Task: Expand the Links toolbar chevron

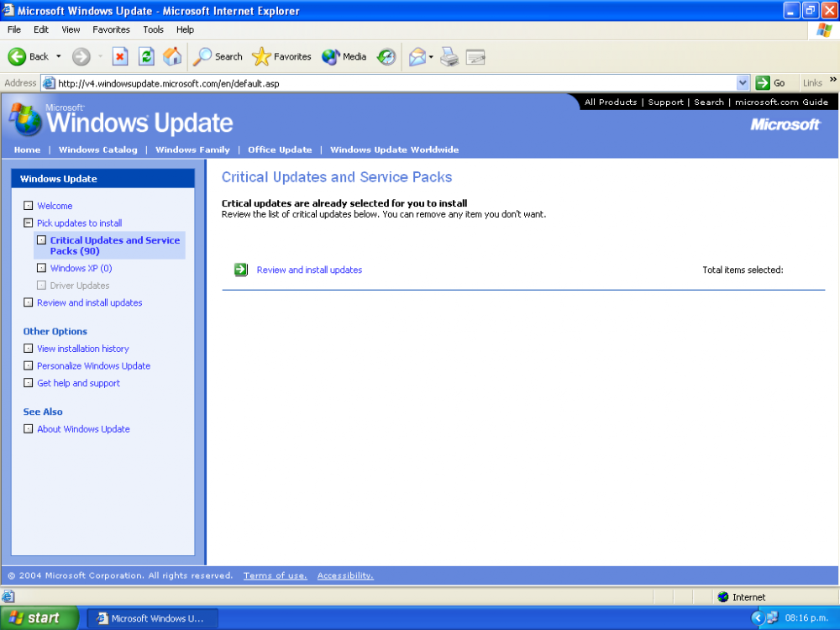Action: (x=832, y=81)
